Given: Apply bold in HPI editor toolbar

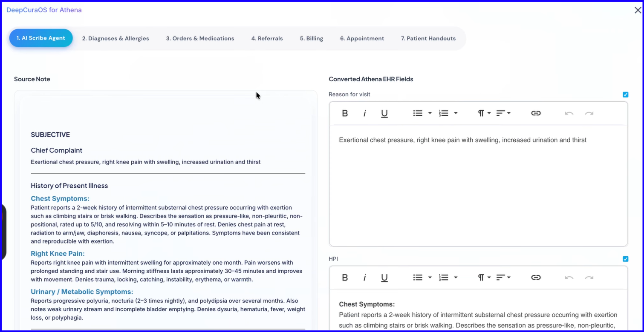Looking at the screenshot, I should pos(345,278).
